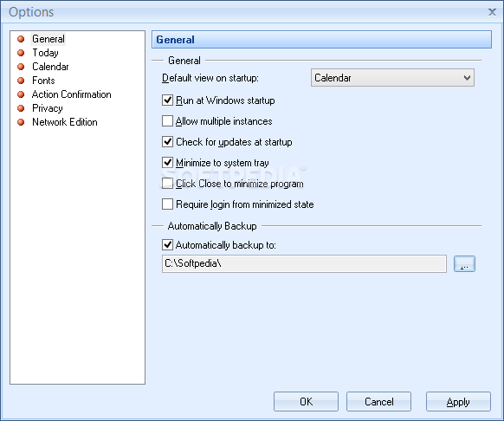Show the Privacy options

[48, 108]
